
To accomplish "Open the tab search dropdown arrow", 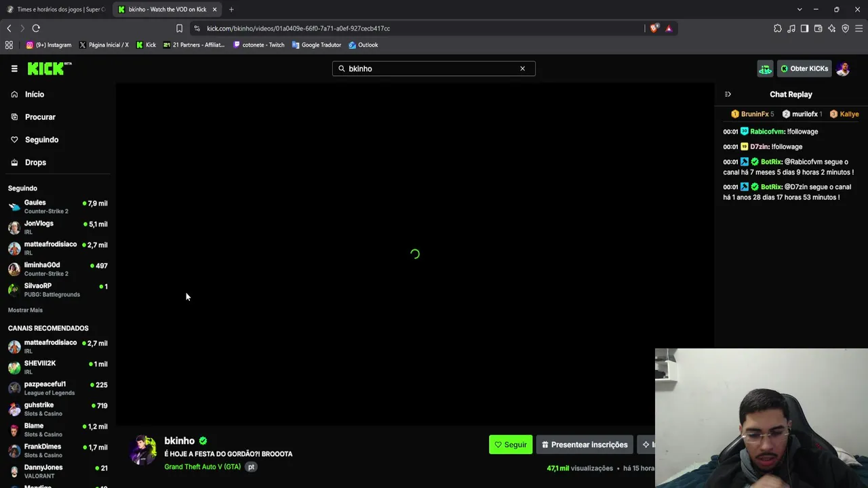I will coord(800,9).
